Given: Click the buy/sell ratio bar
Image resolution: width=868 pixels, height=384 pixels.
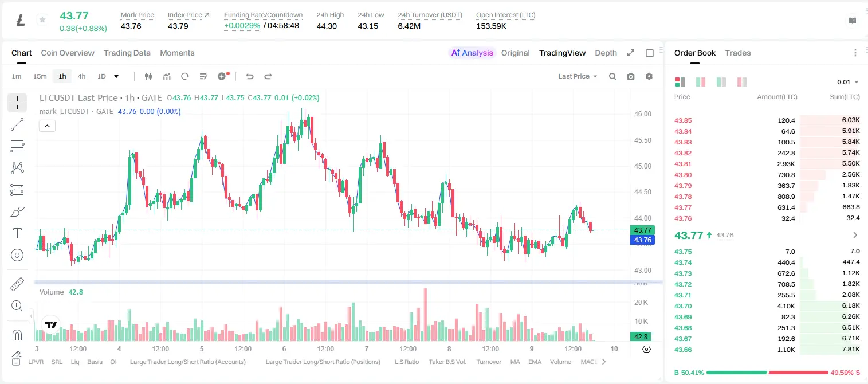Looking at the screenshot, I should (x=767, y=373).
